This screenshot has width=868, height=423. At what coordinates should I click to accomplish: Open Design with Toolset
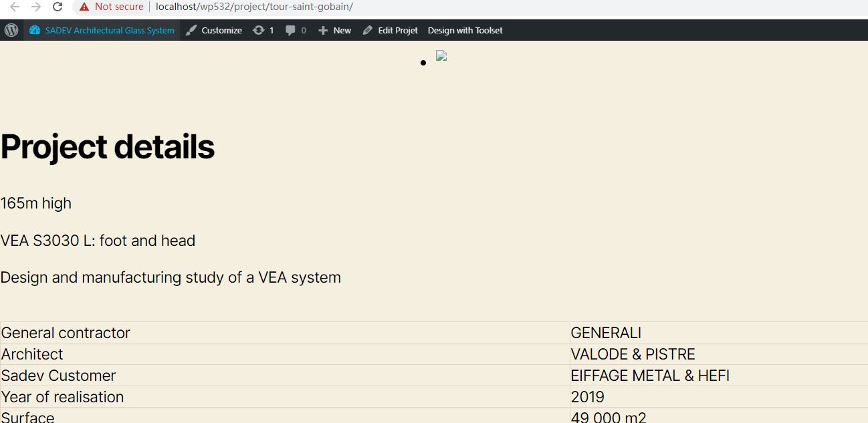point(465,30)
